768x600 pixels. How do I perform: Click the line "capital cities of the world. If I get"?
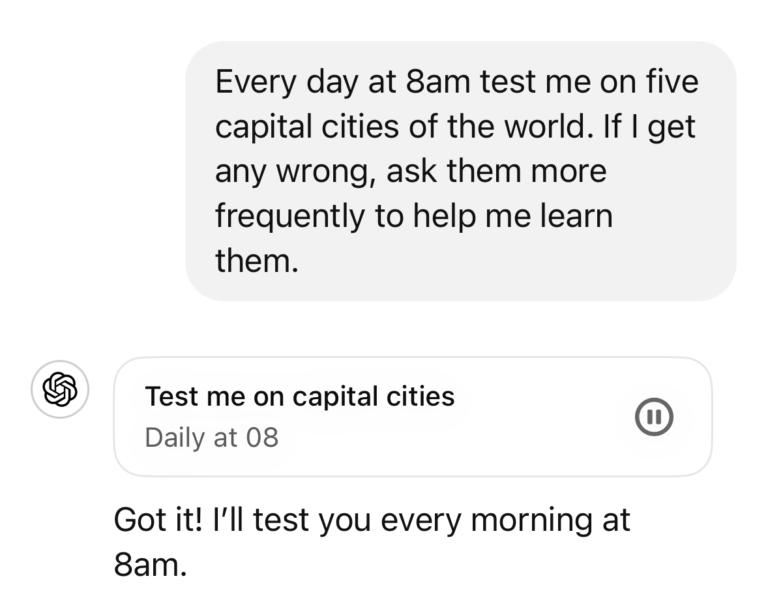point(456,126)
